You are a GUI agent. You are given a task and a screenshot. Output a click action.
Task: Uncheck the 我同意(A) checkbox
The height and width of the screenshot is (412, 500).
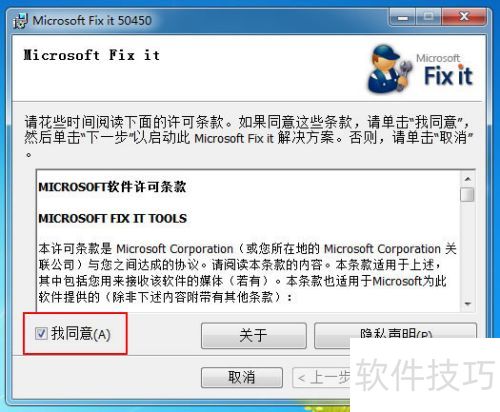(41, 333)
